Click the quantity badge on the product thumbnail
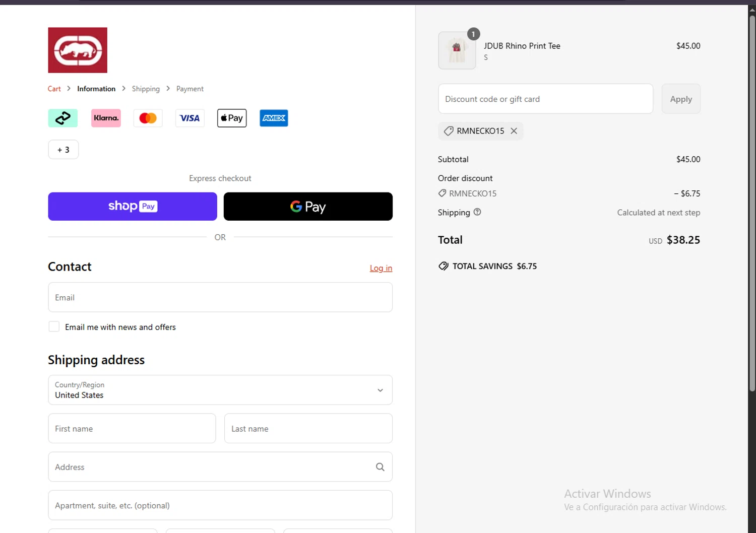This screenshot has height=533, width=756. [473, 34]
